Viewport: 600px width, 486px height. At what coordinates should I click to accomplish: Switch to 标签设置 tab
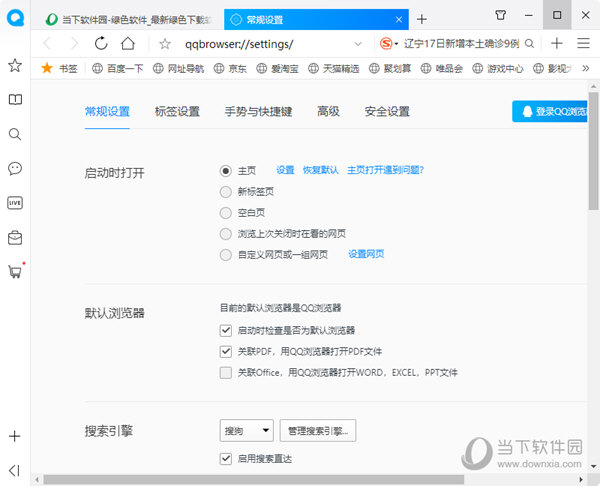click(x=177, y=111)
